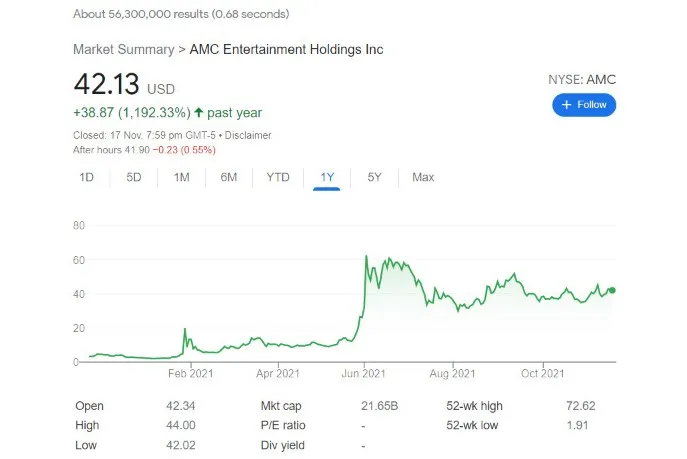
Task: Click the plus Follow button
Action: (x=584, y=105)
